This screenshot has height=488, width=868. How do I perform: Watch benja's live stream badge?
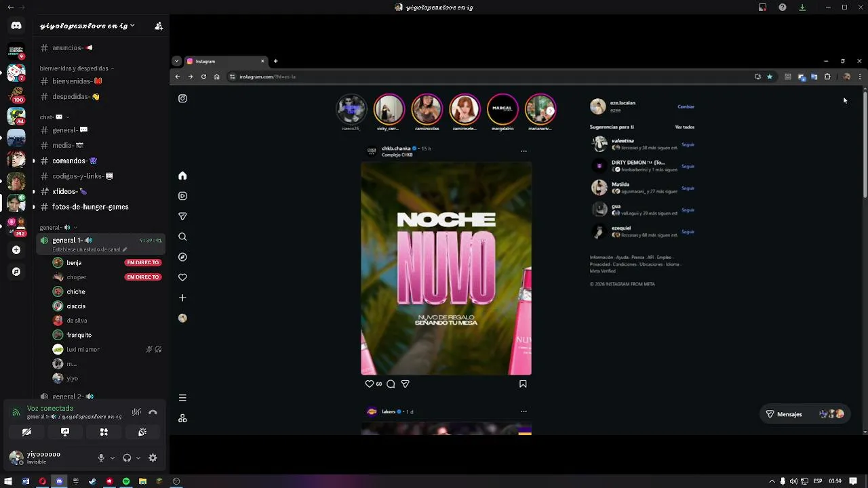pyautogui.click(x=143, y=262)
